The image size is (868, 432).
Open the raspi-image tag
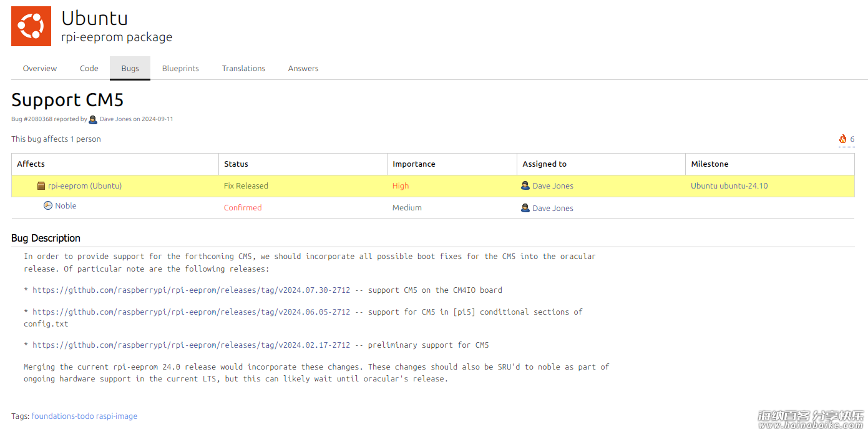point(117,416)
